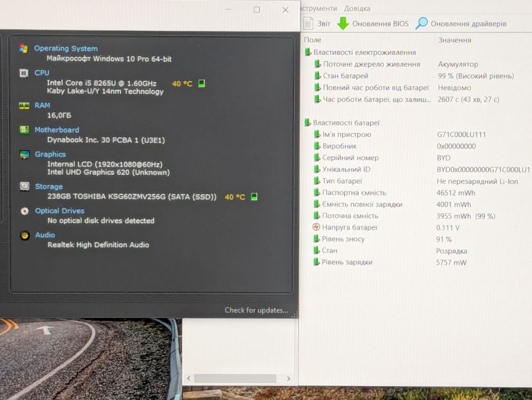532x400 pixels.
Task: Open the RAM section link
Action: [x=43, y=106]
